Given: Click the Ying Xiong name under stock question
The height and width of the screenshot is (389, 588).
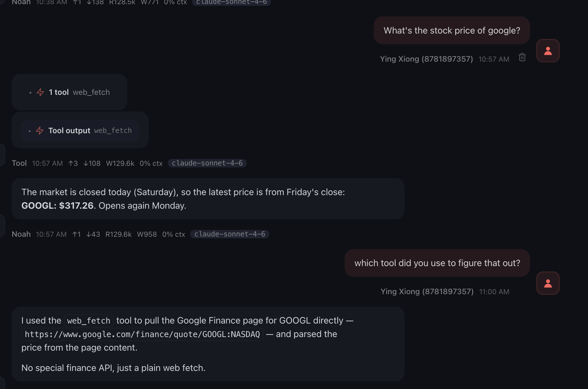Looking at the screenshot, I should (426, 59).
